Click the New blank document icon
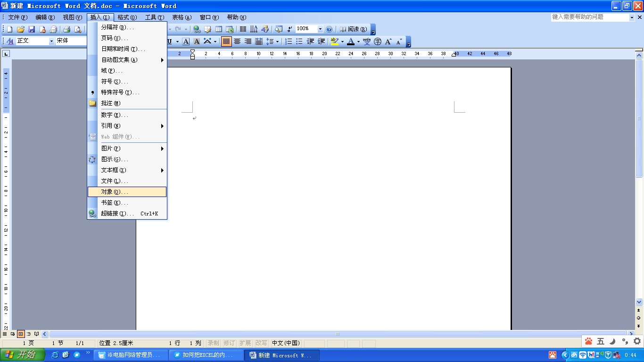Image resolution: width=644 pixels, height=362 pixels. 9,29
